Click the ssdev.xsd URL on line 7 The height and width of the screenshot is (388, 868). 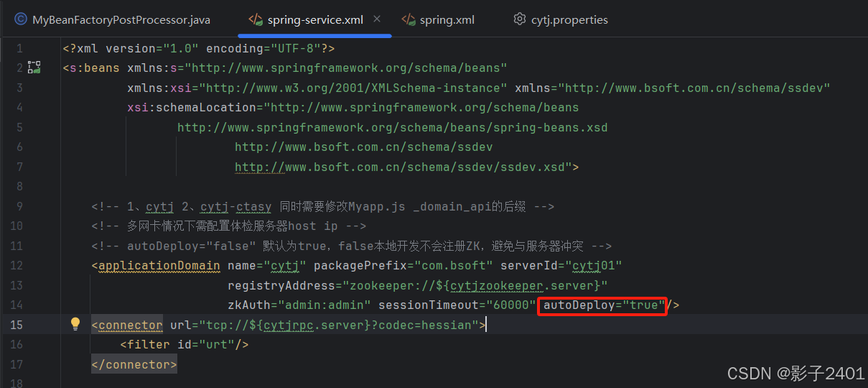click(400, 167)
